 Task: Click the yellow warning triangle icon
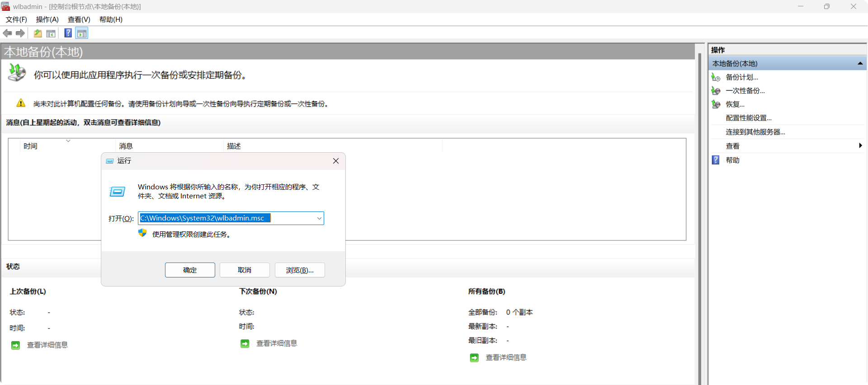point(21,103)
